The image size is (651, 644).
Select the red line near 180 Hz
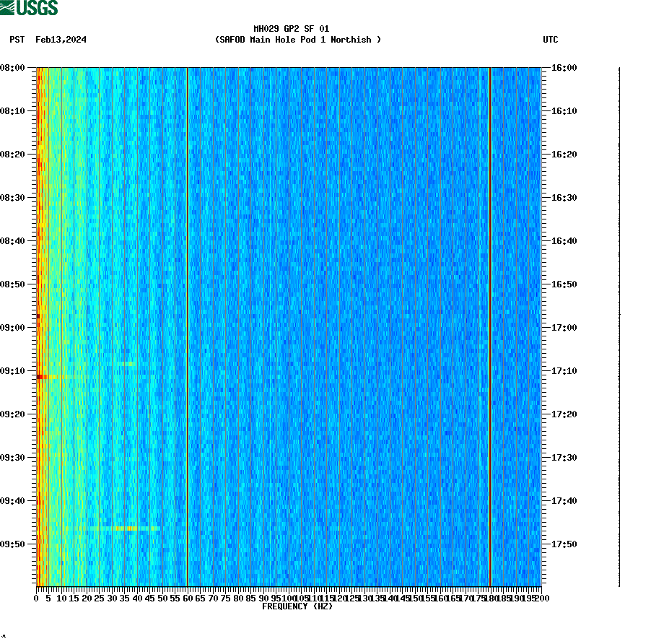490,325
